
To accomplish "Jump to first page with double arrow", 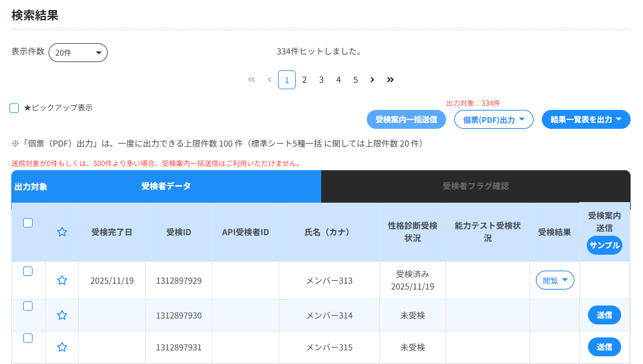I will pyautogui.click(x=251, y=80).
